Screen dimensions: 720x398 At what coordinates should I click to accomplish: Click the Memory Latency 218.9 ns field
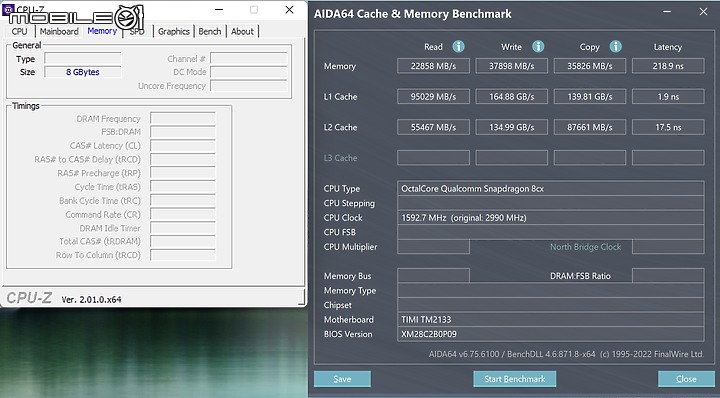[668, 66]
